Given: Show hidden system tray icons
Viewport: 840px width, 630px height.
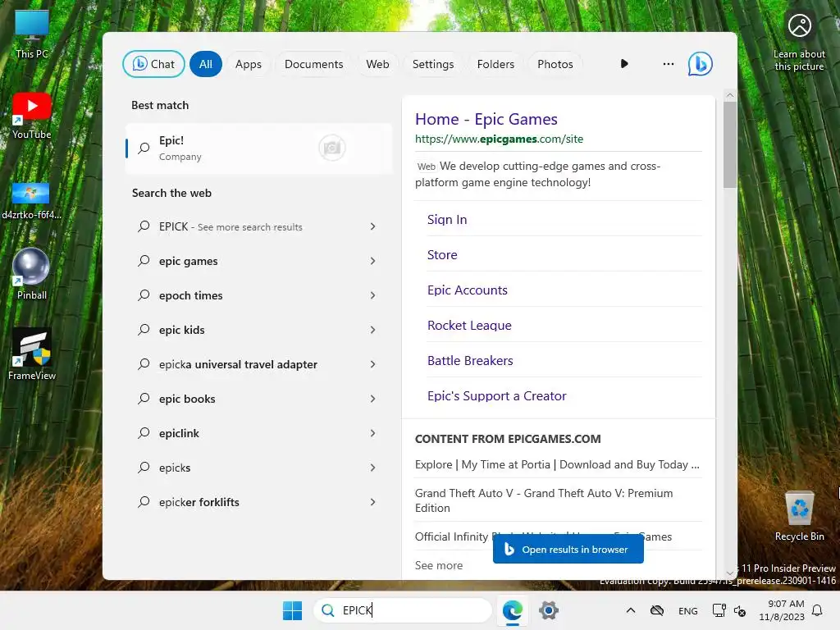Looking at the screenshot, I should (x=631, y=610).
